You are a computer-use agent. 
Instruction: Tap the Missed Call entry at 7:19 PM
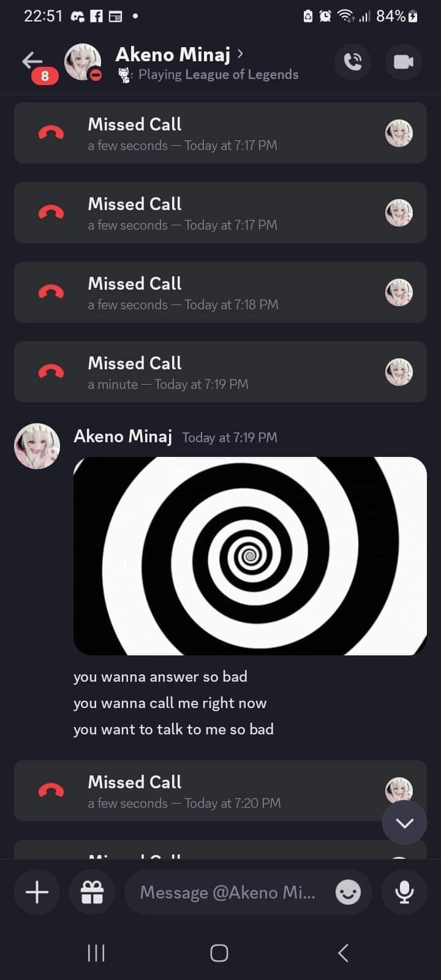pos(221,372)
